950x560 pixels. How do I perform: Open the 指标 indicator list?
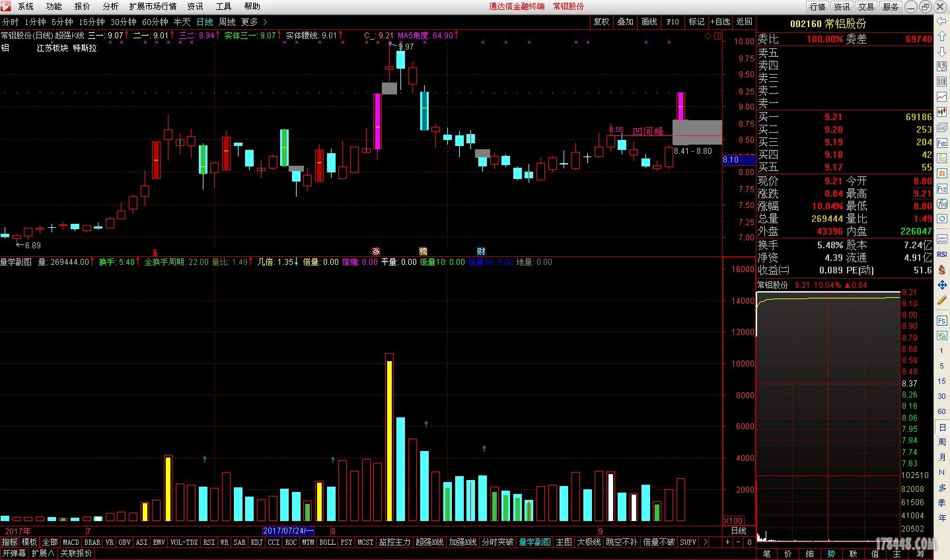(10, 542)
